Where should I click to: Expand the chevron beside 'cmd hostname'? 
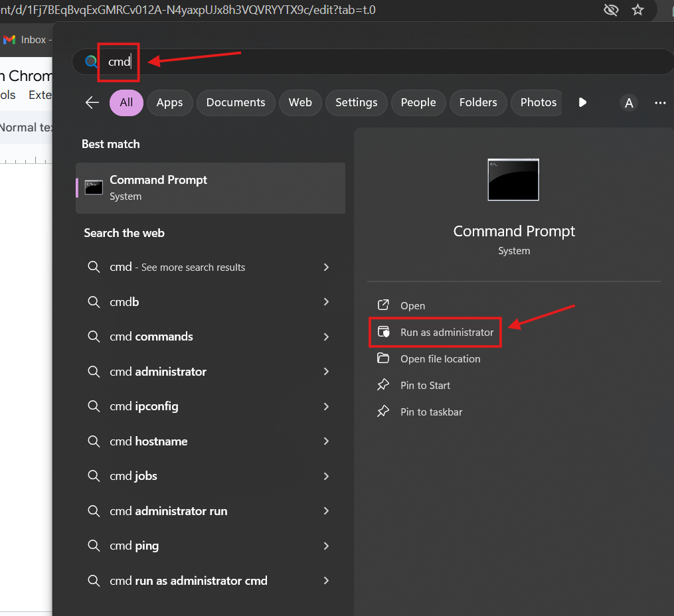(326, 441)
